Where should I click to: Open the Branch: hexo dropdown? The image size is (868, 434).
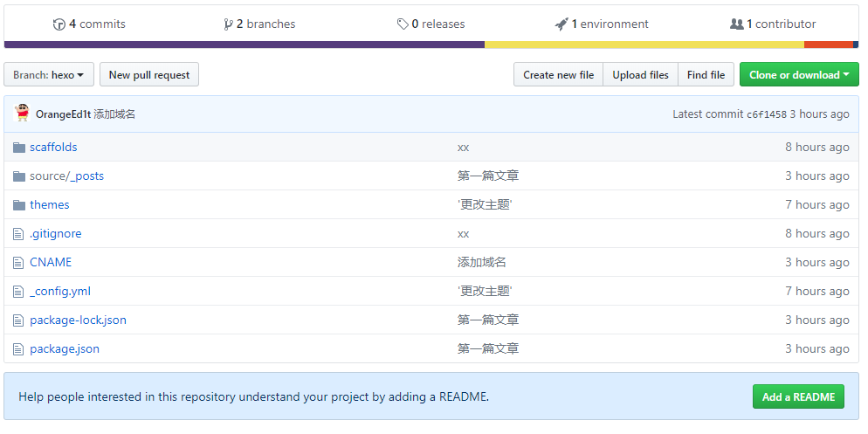coord(48,75)
